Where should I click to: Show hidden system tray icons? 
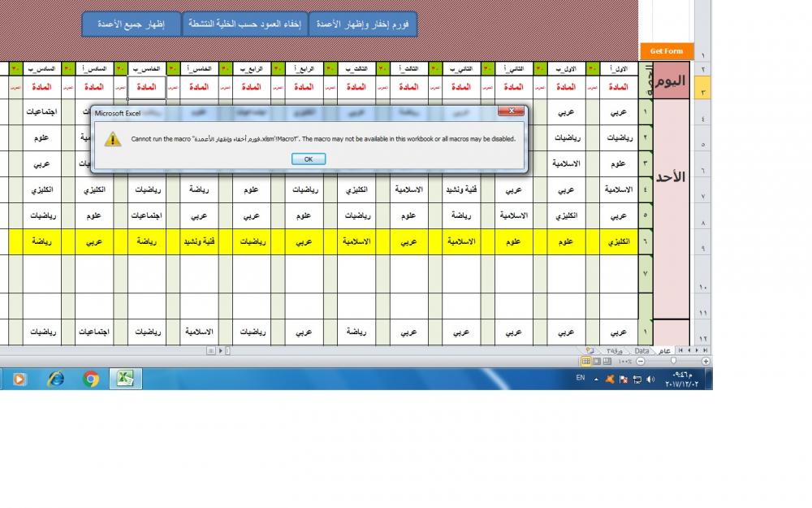pos(597,379)
